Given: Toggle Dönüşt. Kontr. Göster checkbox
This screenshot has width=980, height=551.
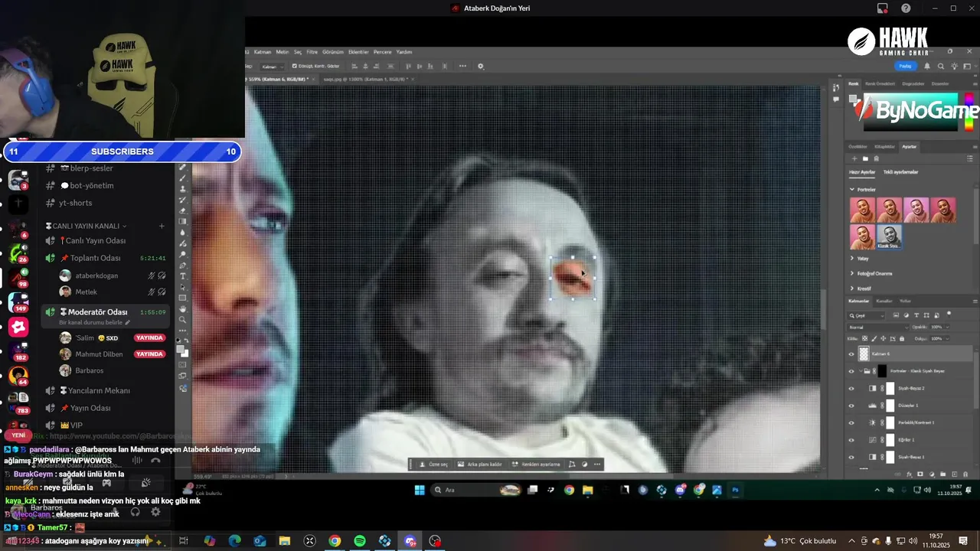Looking at the screenshot, I should (x=294, y=67).
